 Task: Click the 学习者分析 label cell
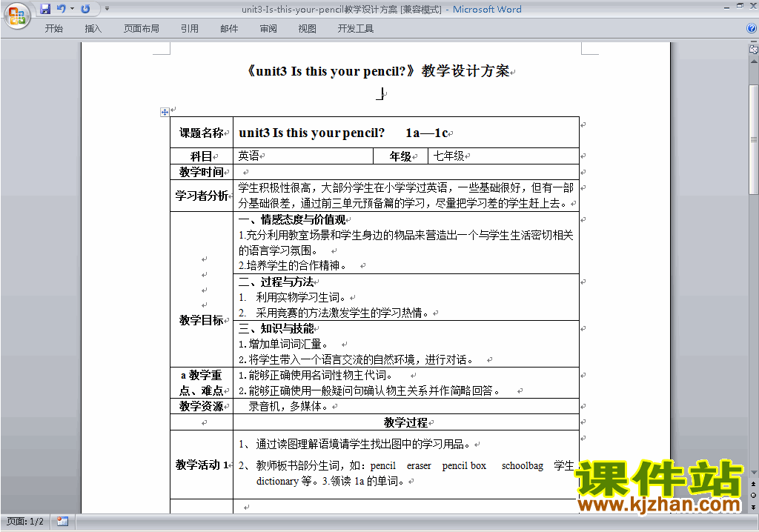(202, 196)
